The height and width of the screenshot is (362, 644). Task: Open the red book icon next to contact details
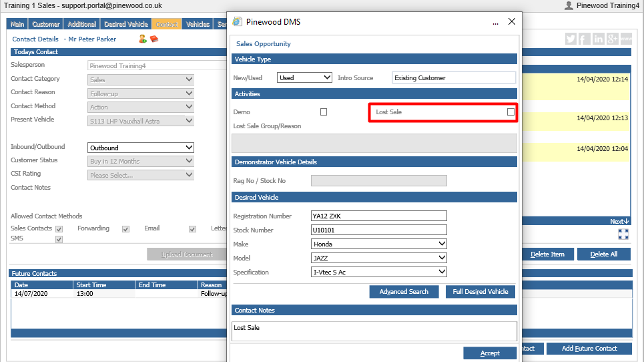154,39
